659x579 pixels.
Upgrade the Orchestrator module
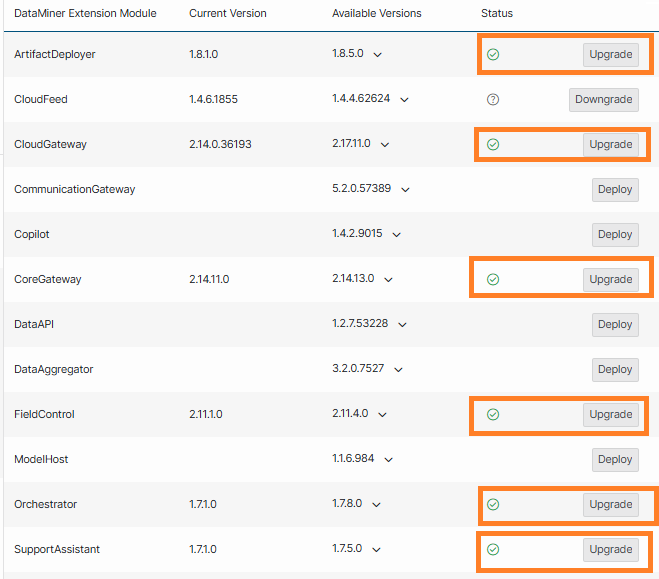pyautogui.click(x=611, y=504)
